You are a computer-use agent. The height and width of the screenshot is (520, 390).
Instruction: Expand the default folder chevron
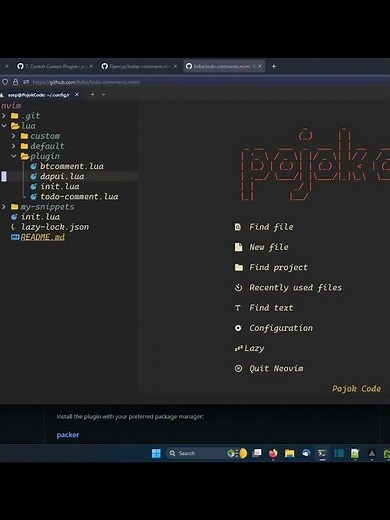pos(13,146)
